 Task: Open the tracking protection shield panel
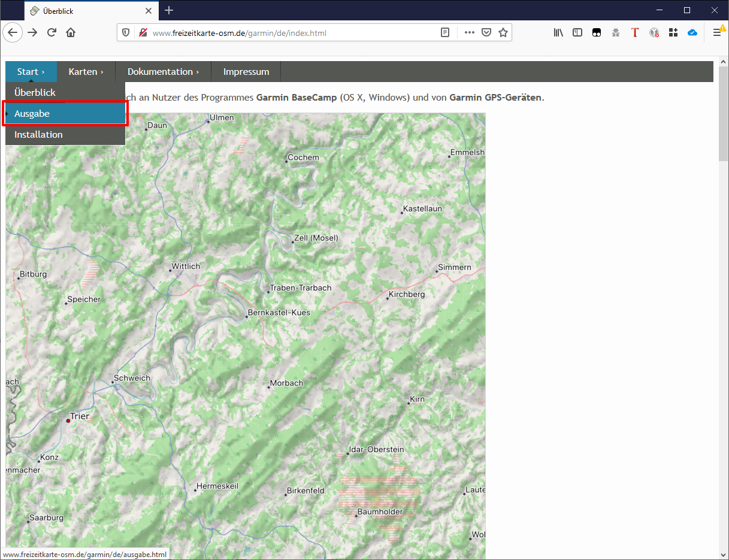click(126, 33)
